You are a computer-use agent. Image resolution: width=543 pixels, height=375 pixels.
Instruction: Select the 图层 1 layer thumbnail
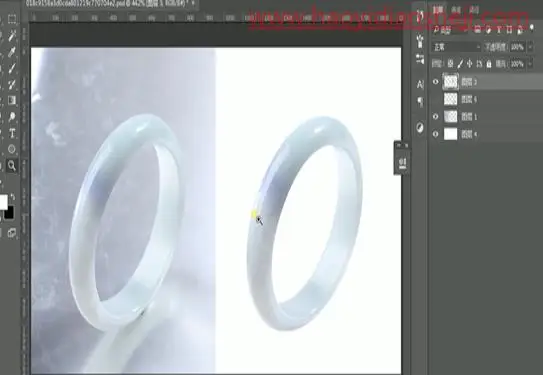[451, 116]
